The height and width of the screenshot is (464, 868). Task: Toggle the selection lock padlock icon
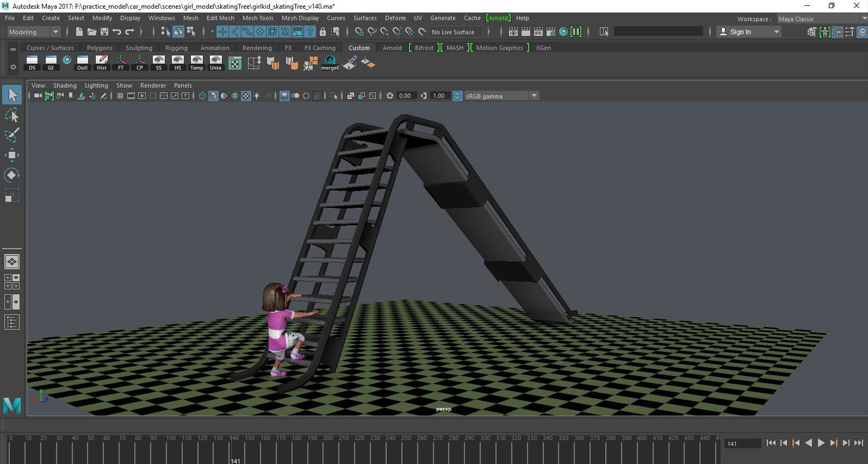tap(323, 32)
